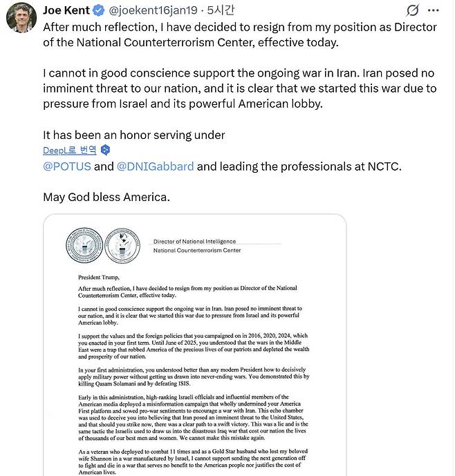Image resolution: width=455 pixels, height=476 pixels.
Task: Click the DeepL logo icon
Action: point(105,150)
